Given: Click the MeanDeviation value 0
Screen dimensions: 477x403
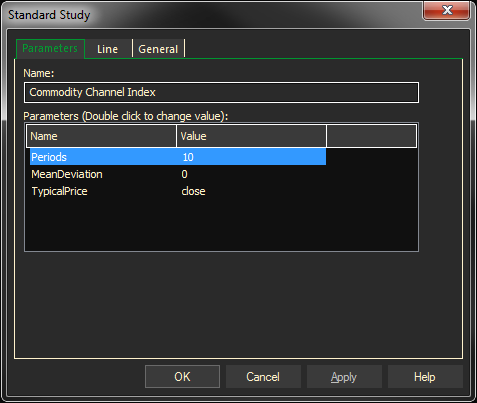Looking at the screenshot, I should coord(184,174).
